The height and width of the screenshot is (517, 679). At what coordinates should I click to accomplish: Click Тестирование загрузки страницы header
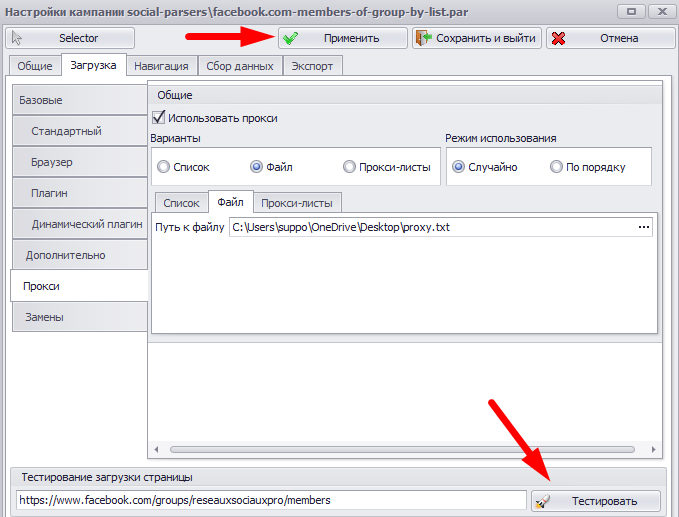[x=107, y=477]
